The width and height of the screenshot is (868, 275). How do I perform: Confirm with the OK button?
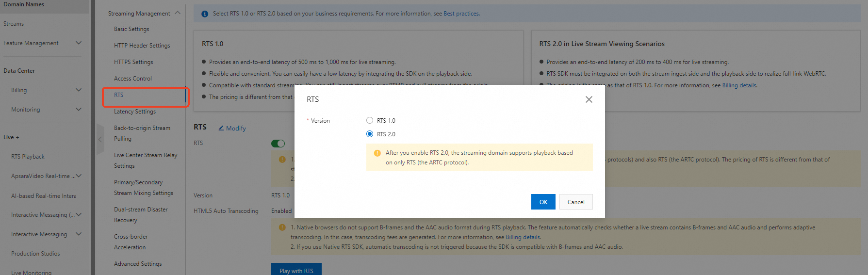tap(543, 202)
